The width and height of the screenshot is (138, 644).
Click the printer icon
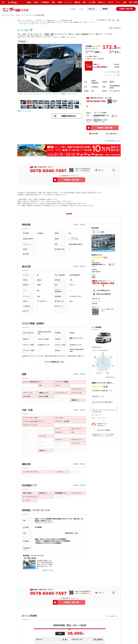pyautogui.click(x=109, y=20)
